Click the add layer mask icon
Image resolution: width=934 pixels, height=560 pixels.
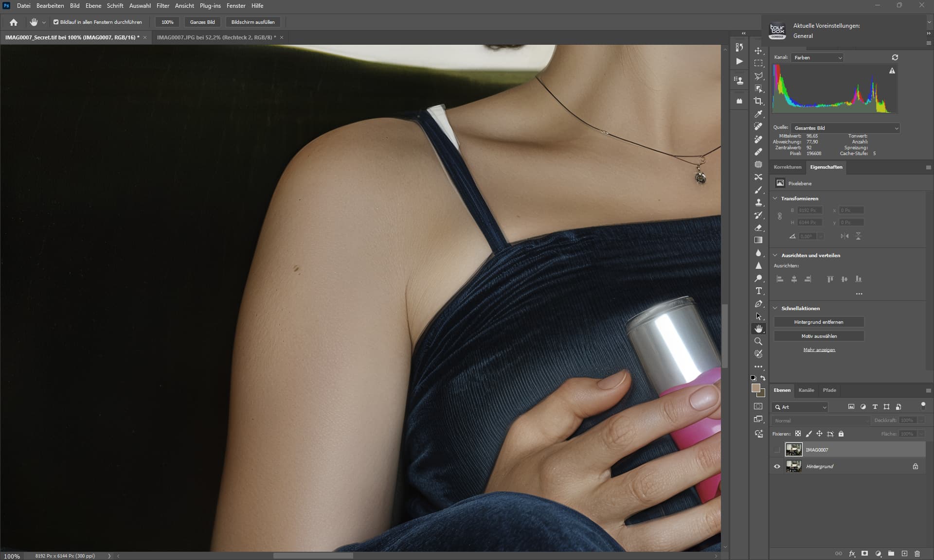864,553
